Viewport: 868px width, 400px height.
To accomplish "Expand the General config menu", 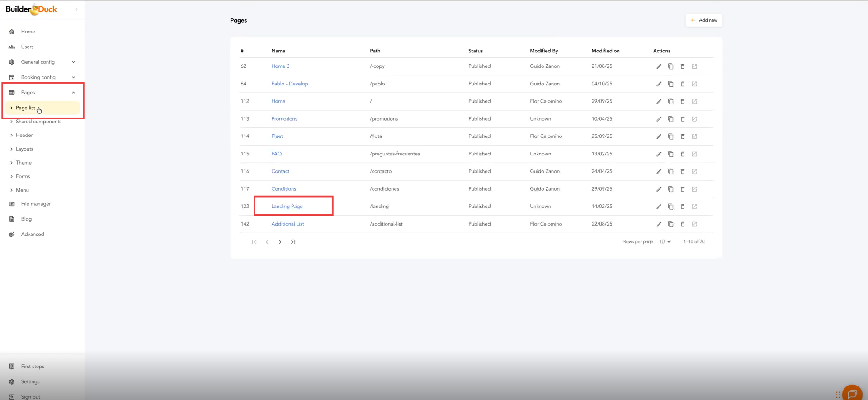I will point(42,62).
